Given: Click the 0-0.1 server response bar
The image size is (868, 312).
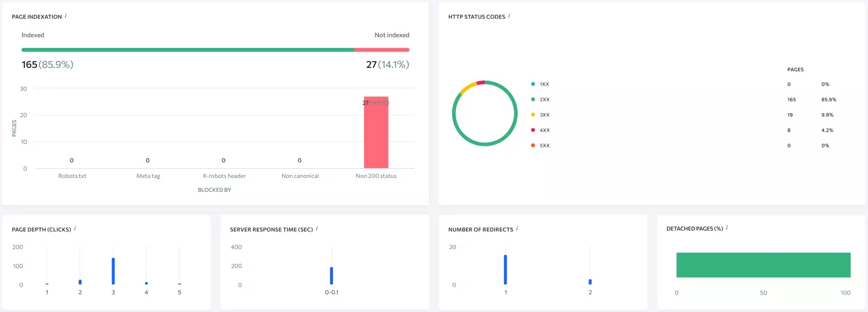Looking at the screenshot, I should coord(331,276).
